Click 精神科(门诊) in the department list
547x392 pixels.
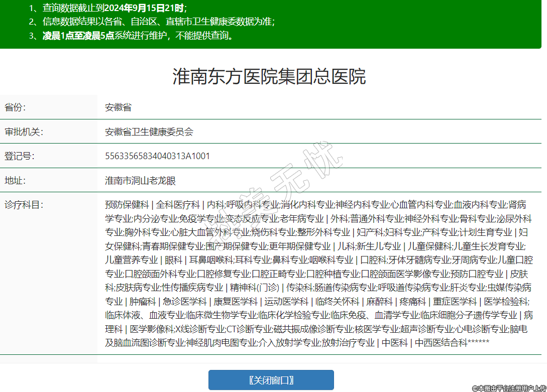[x=255, y=288]
